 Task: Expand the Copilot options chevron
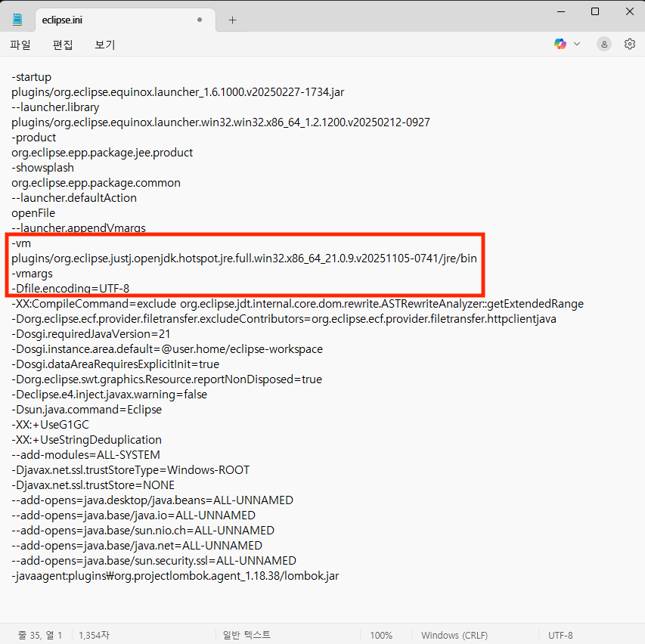(x=576, y=44)
